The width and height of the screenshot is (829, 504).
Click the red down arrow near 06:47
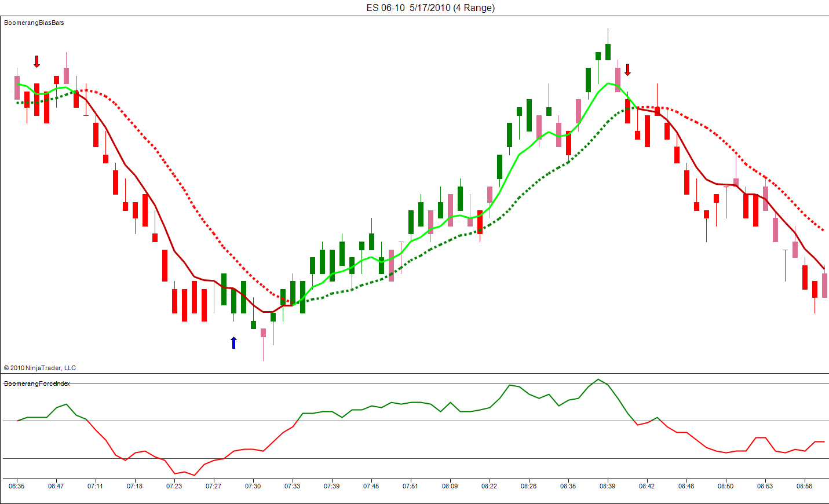pos(36,61)
